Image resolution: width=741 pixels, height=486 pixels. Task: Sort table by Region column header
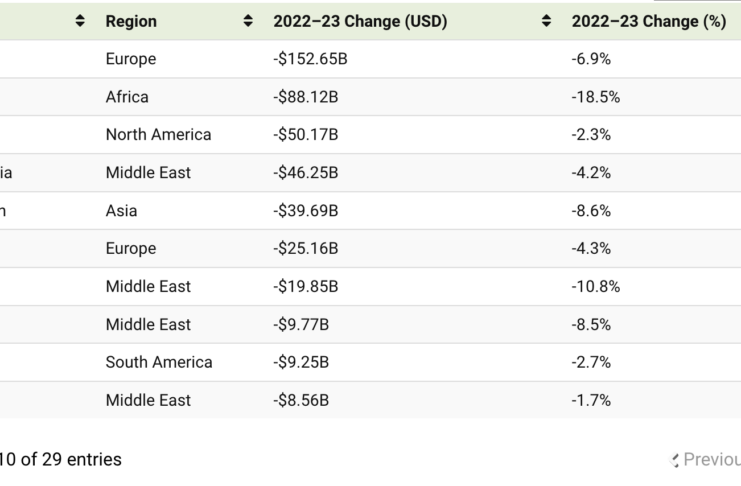click(131, 21)
